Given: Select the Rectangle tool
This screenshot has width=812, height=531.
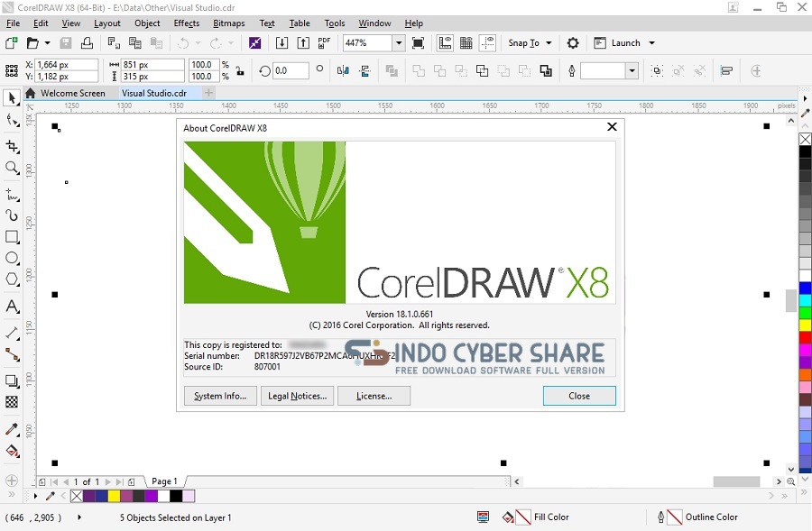Looking at the screenshot, I should click(x=12, y=237).
